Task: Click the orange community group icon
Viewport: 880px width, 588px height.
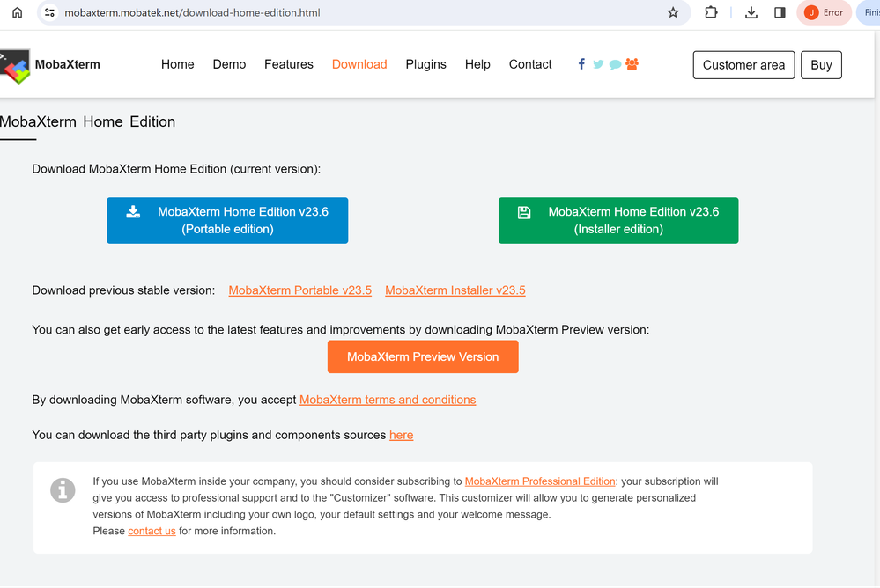Action: click(632, 64)
